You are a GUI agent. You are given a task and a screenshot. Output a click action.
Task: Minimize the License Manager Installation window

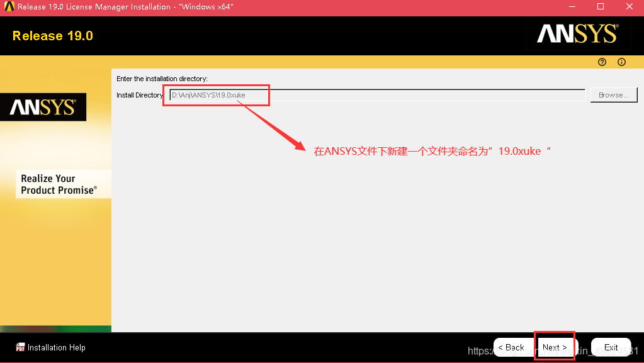[x=572, y=6]
